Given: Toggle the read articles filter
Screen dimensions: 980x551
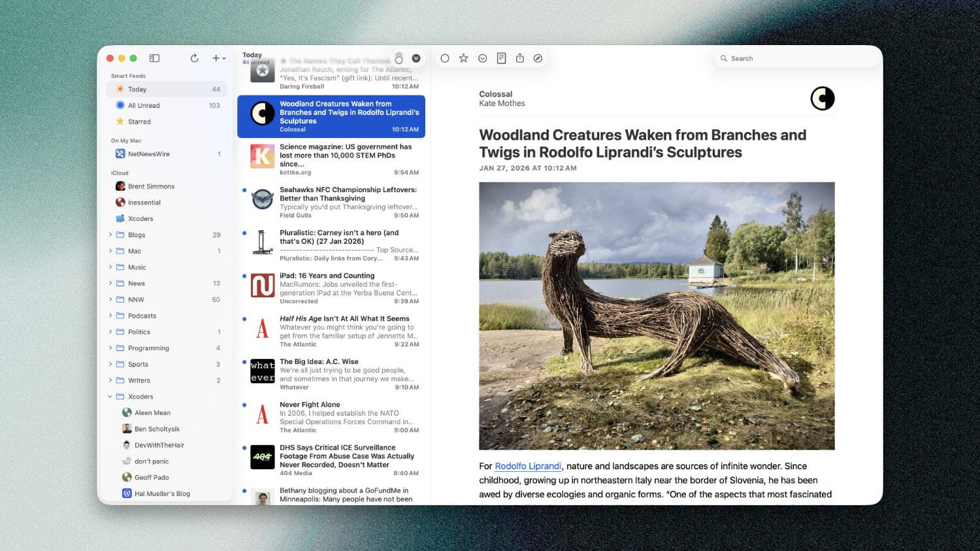Looking at the screenshot, I should click(416, 58).
